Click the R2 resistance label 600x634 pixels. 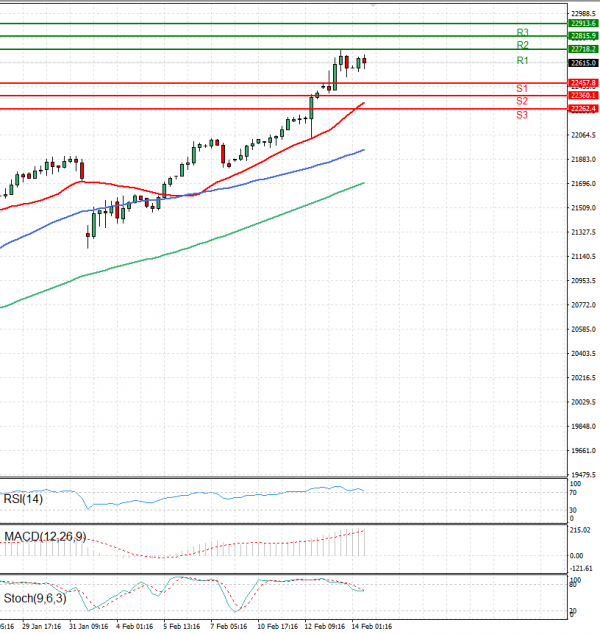click(x=522, y=45)
